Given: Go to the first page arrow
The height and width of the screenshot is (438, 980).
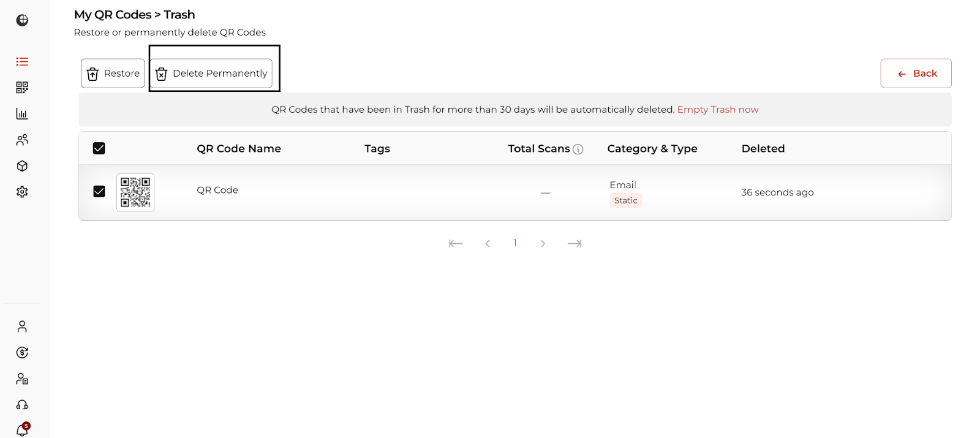Looking at the screenshot, I should point(455,244).
